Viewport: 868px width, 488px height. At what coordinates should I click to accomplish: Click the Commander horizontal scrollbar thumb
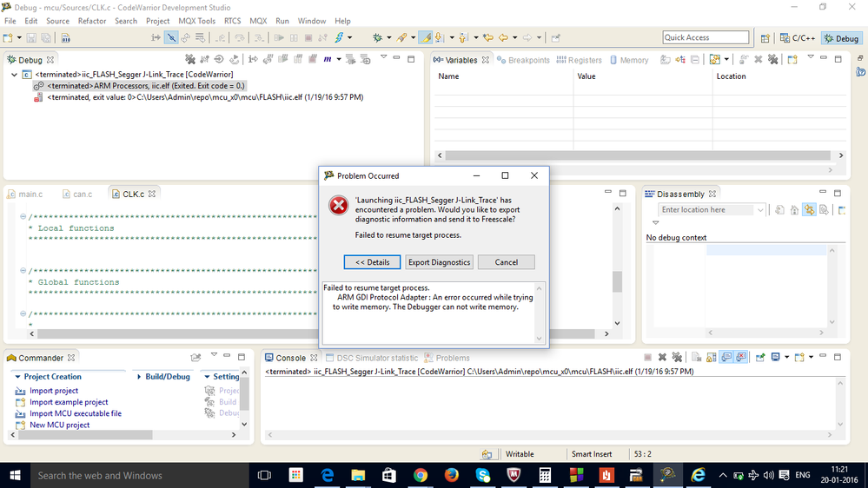(x=85, y=435)
